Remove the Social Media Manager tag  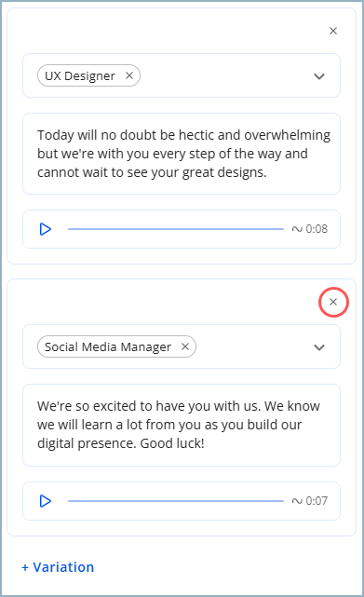coord(185,346)
